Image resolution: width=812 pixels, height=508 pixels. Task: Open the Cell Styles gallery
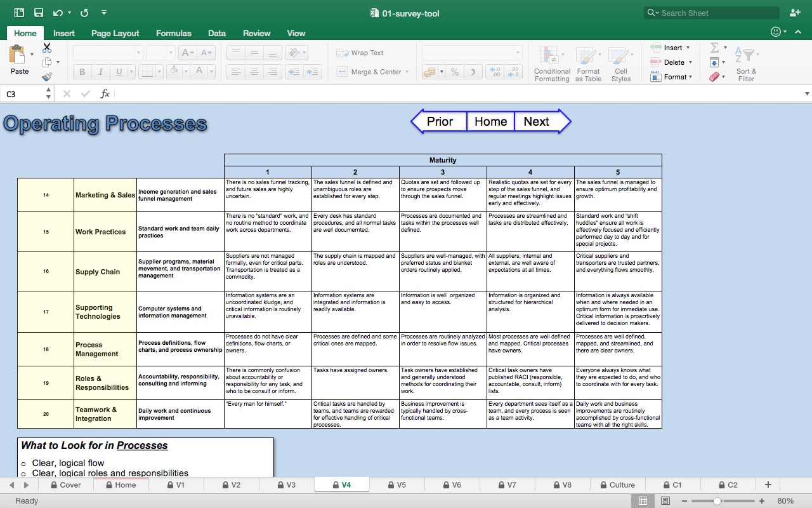click(x=620, y=62)
